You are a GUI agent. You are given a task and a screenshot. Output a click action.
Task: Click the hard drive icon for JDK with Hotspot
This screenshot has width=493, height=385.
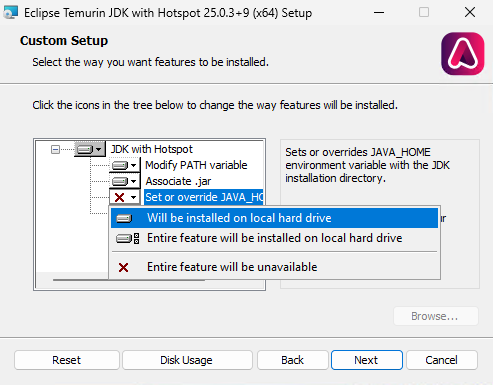coord(85,149)
